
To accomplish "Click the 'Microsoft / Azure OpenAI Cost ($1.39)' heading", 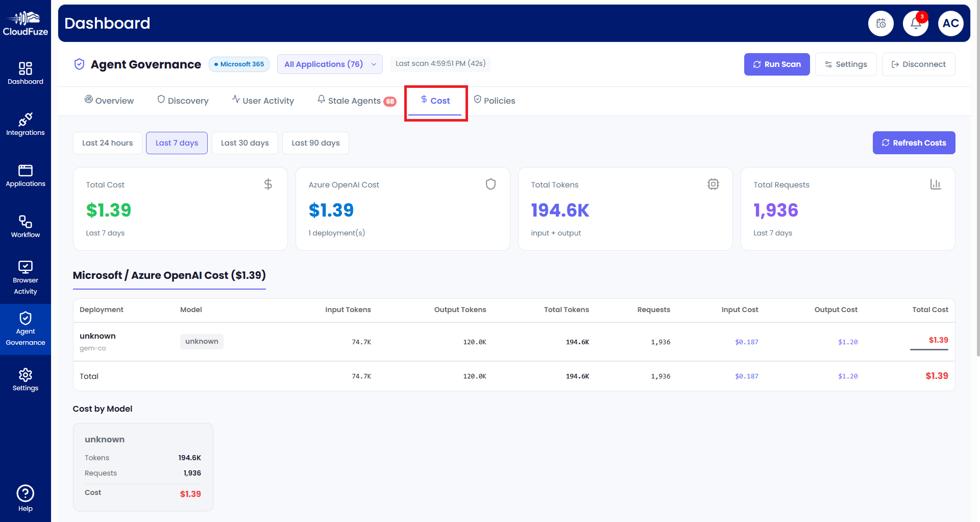I will coord(169,275).
